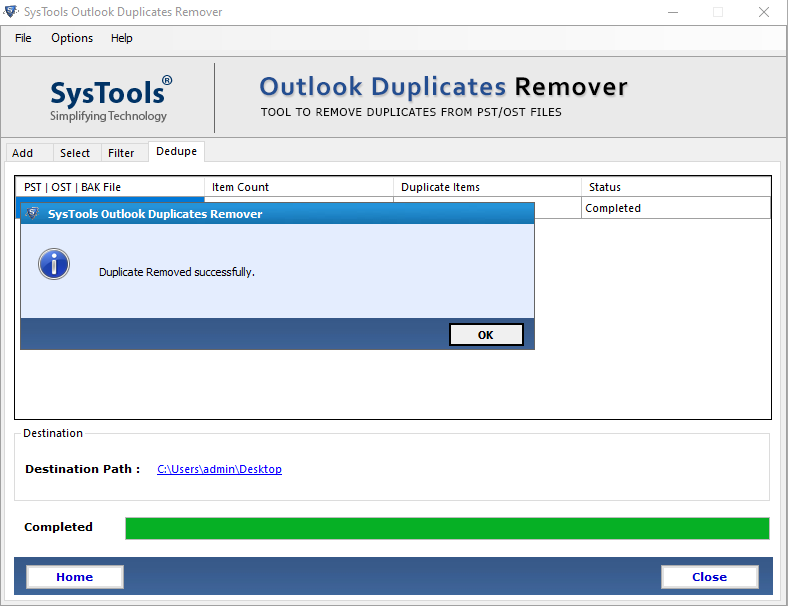Viewport: 788px width, 606px height.
Task: Click the PST | OST | BAK File column header
Action: point(110,187)
